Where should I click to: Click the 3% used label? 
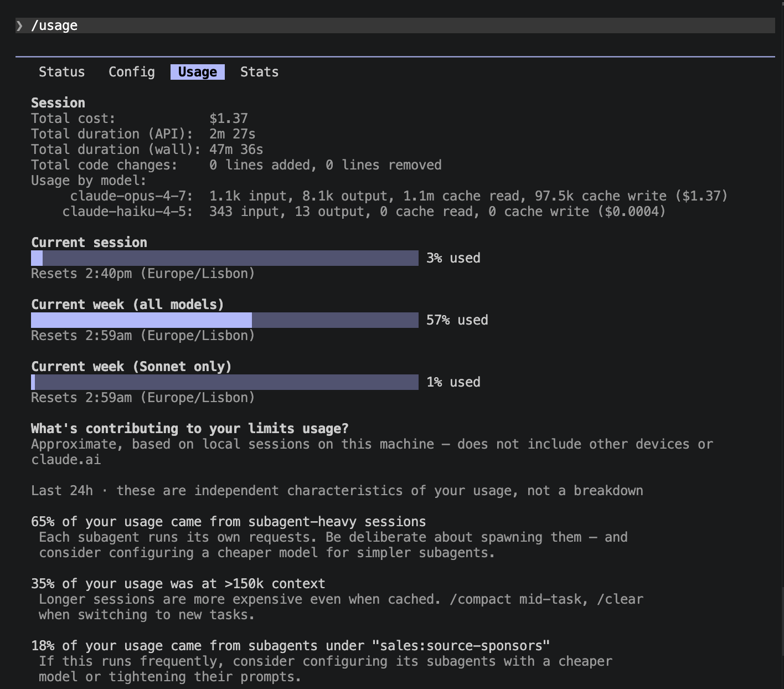[x=453, y=258]
